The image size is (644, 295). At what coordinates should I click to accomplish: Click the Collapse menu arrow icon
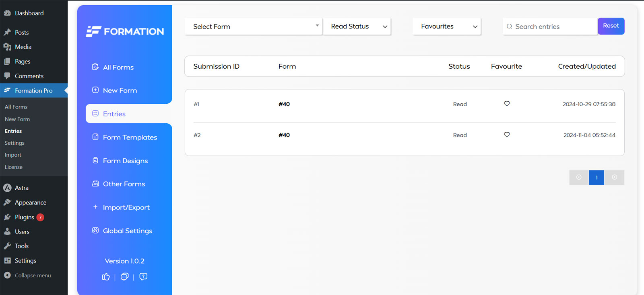[7, 275]
